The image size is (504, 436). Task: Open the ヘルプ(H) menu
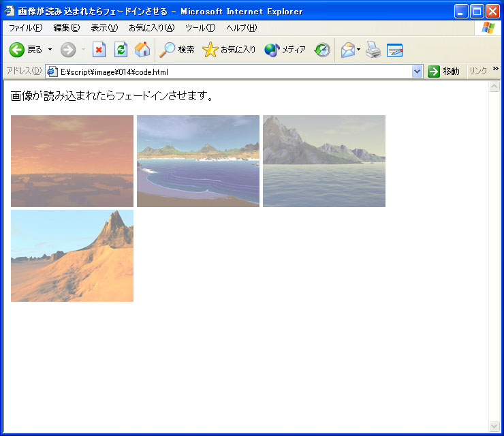242,28
